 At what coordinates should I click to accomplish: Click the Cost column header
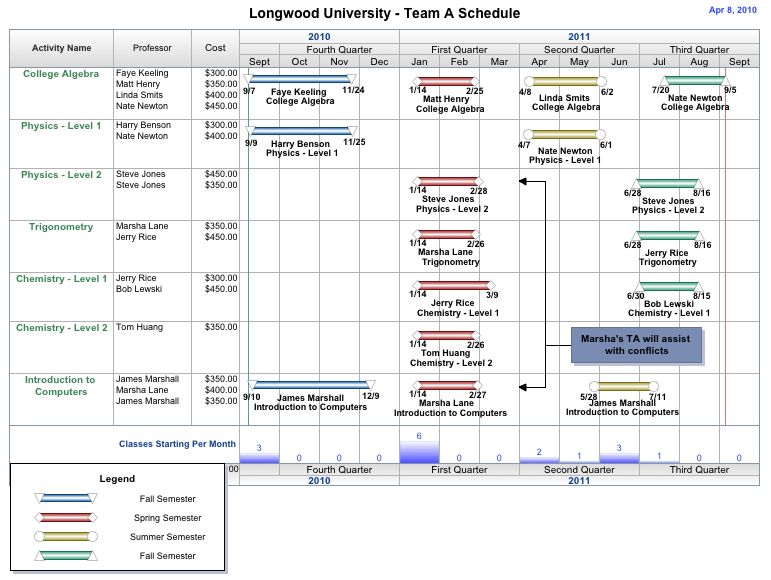point(215,48)
